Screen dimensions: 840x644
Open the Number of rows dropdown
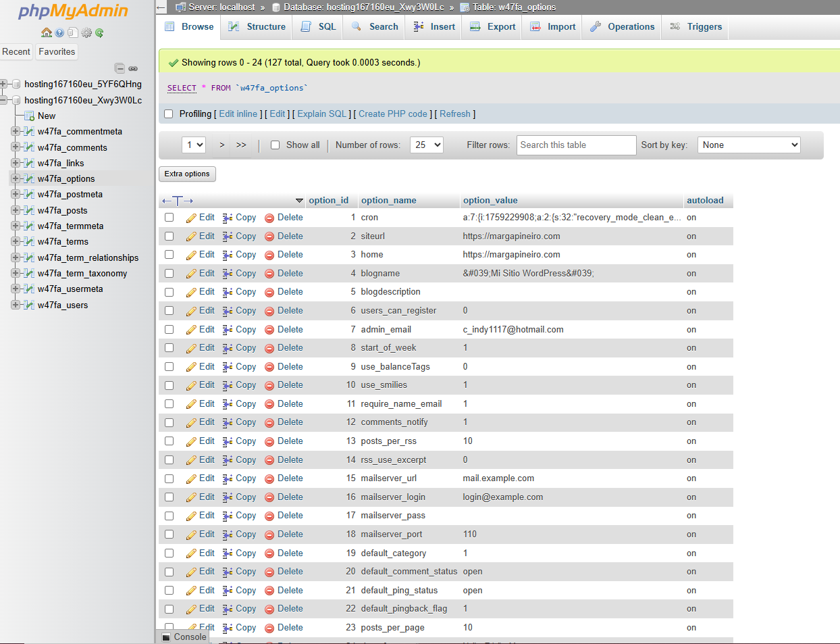426,145
